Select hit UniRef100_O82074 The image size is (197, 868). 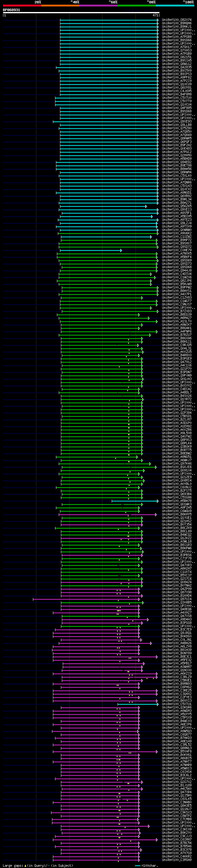pos(177,20)
